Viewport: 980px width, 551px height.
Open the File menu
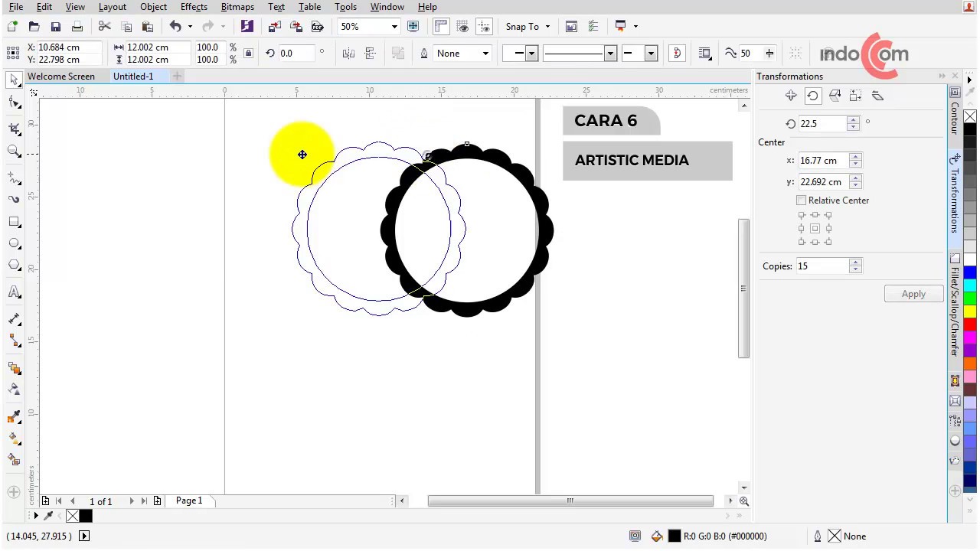15,7
